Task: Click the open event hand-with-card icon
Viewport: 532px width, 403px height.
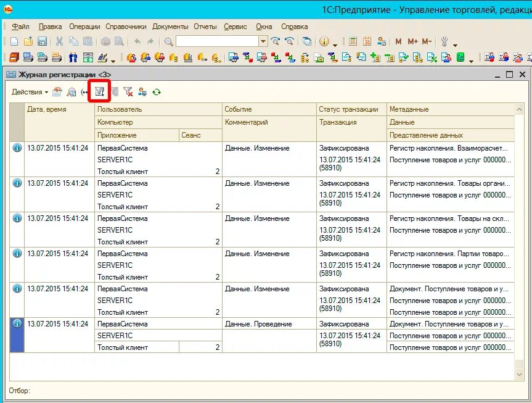Action: 57,91
